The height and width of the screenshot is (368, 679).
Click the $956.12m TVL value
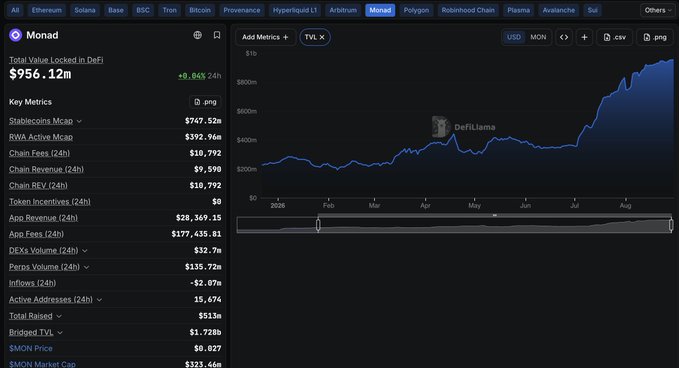[x=40, y=74]
